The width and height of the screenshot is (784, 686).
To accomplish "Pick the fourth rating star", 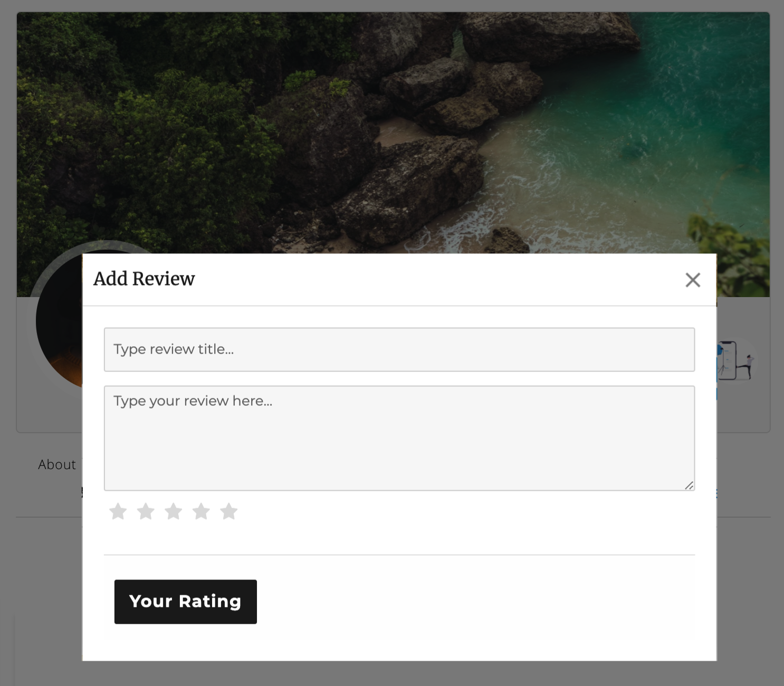I will (201, 511).
